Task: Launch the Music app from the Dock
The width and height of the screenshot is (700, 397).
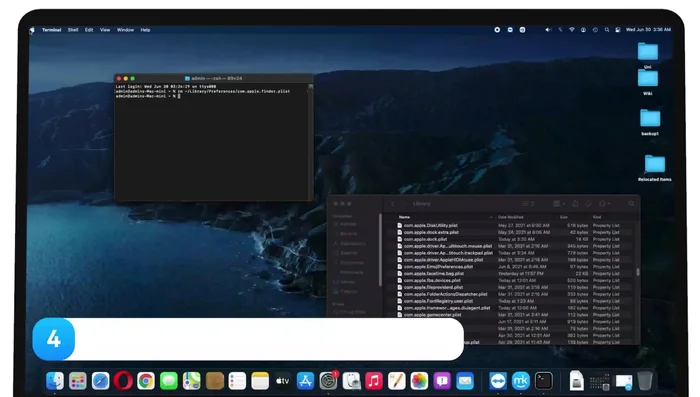Action: [x=374, y=381]
